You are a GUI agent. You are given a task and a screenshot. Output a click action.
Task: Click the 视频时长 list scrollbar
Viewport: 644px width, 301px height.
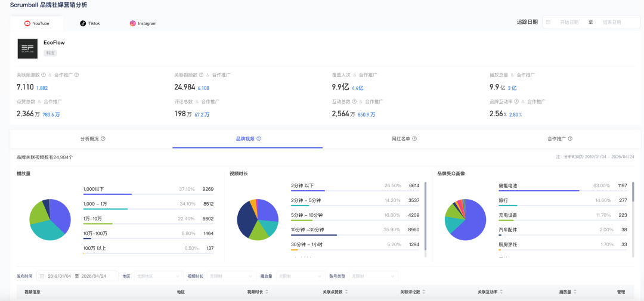(425, 216)
